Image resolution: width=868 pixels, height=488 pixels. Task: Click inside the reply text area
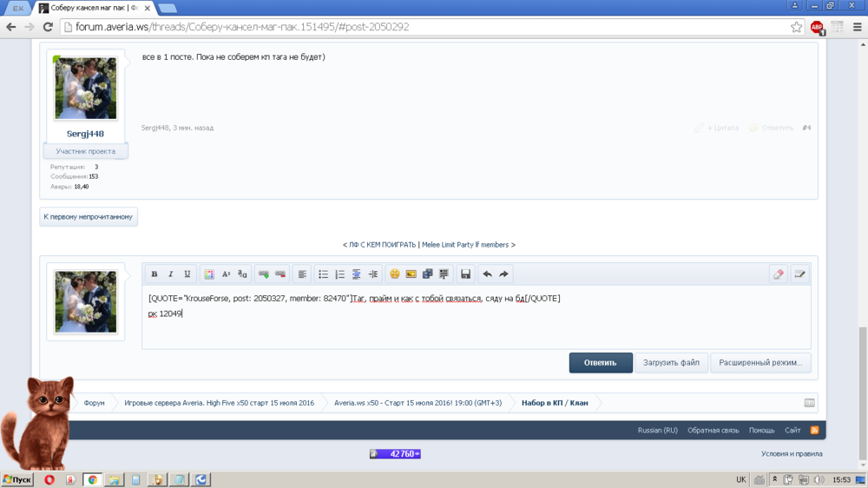(476, 330)
